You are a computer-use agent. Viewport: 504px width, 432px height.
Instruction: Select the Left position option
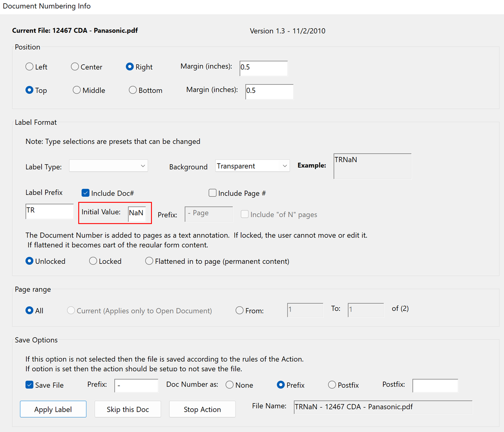30,67
